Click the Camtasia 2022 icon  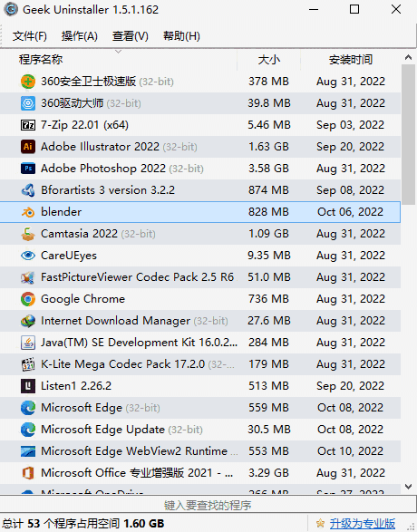28,234
